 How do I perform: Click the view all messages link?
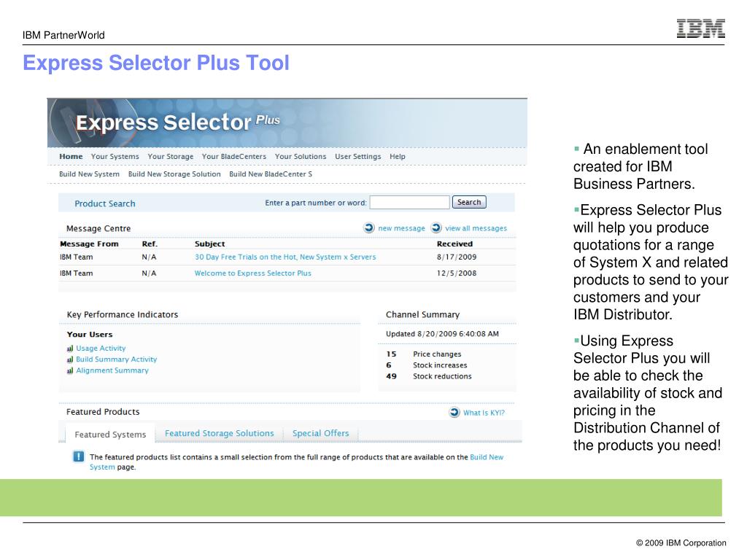tap(476, 228)
